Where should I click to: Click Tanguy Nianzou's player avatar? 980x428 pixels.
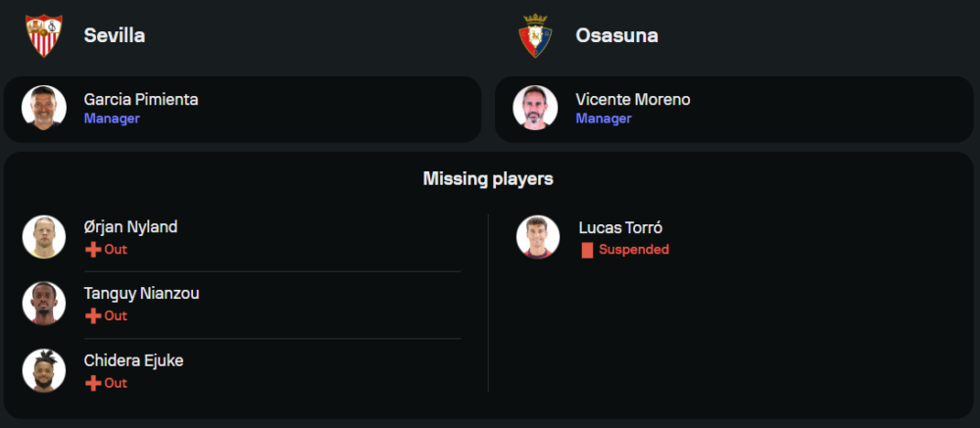click(44, 304)
